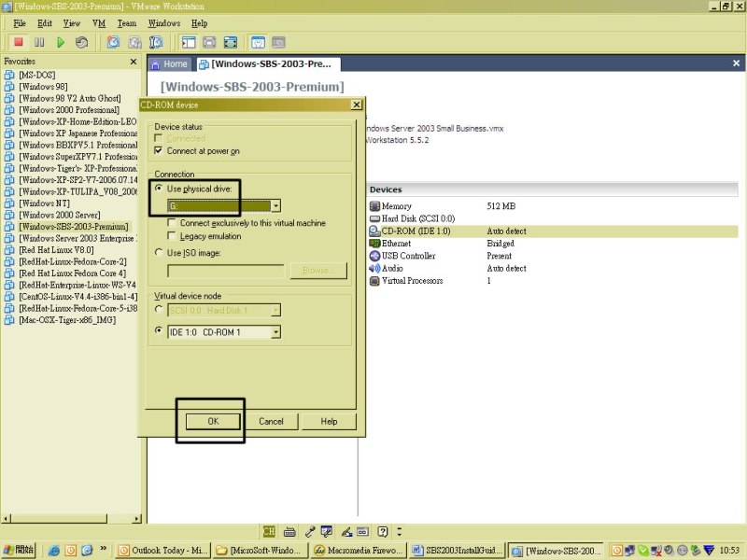Expand the quick launch chevron on taskbar

pos(104,549)
